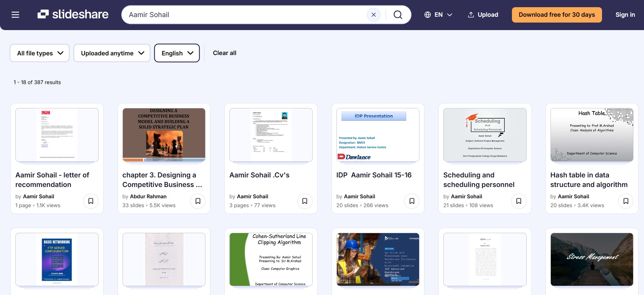
Task: Clear the search field text
Action: coord(373,15)
